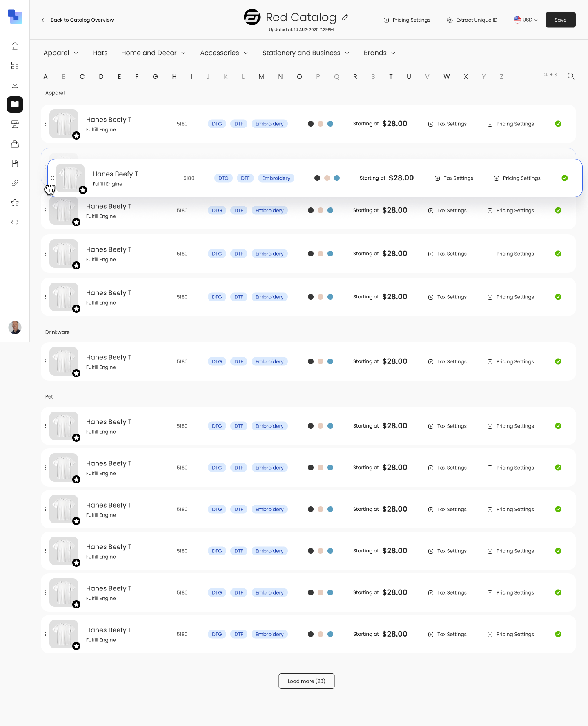
Task: Select the blue color dot in the Drinkware row
Action: click(330, 361)
